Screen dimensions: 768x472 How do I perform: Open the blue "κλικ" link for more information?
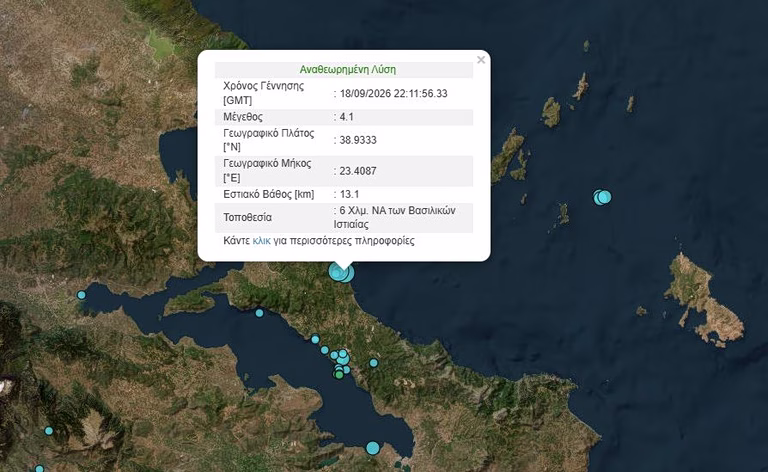262,241
